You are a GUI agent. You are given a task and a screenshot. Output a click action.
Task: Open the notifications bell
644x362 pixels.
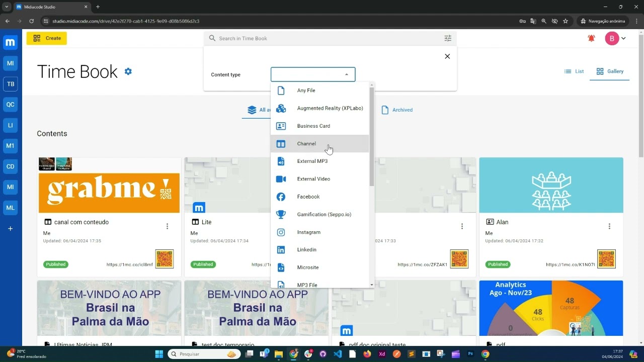tap(591, 38)
